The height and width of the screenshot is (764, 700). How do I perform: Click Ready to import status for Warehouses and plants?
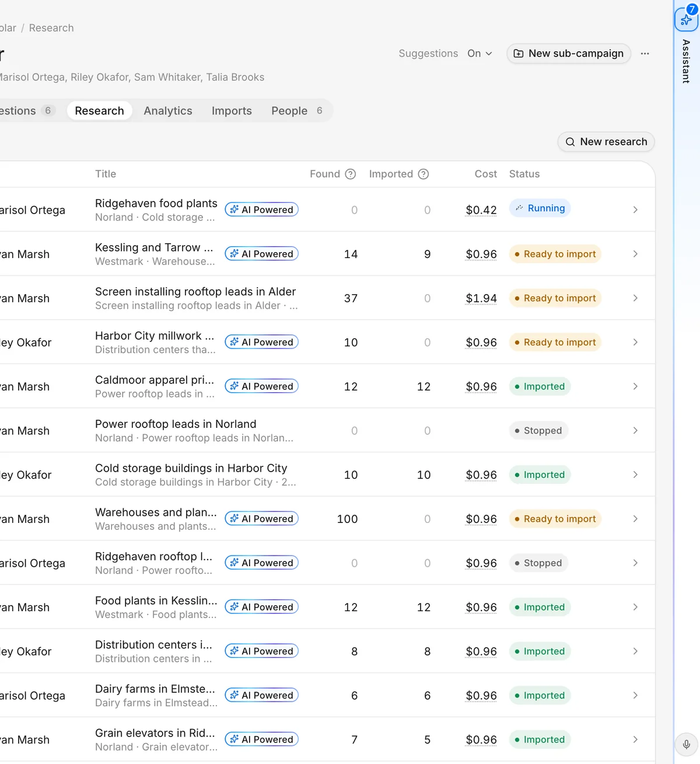pyautogui.click(x=555, y=519)
